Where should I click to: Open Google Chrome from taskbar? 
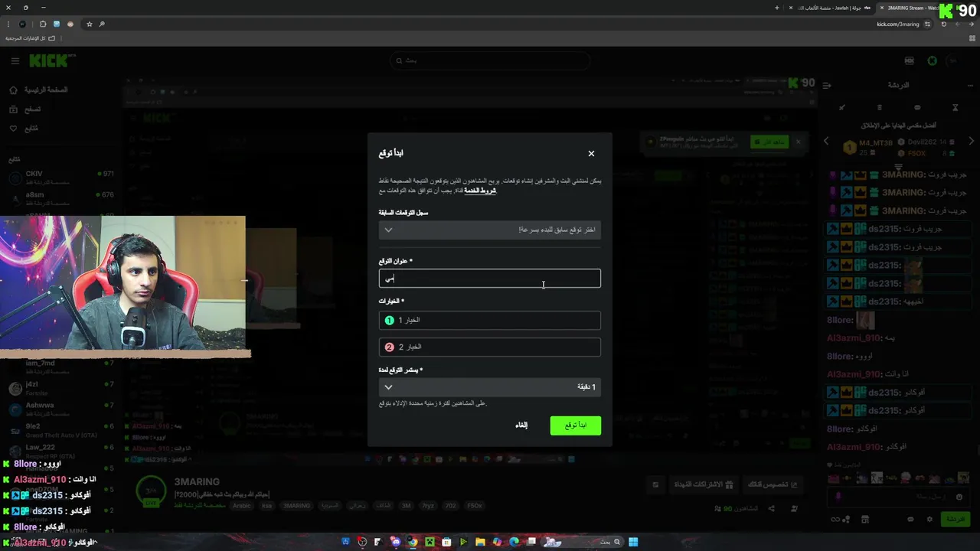413,542
